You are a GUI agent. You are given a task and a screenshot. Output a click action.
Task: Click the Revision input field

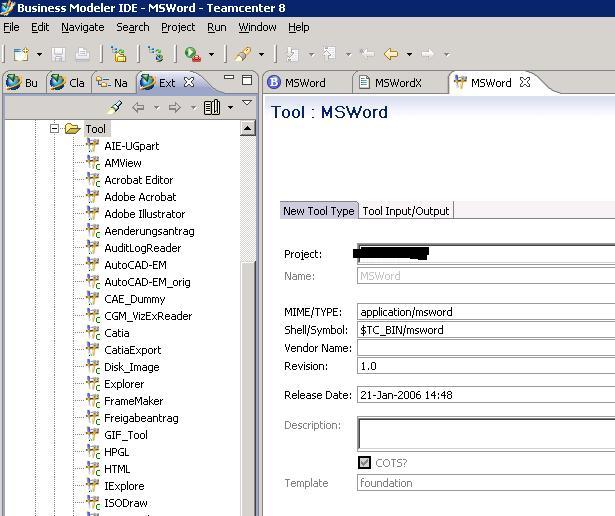486,366
